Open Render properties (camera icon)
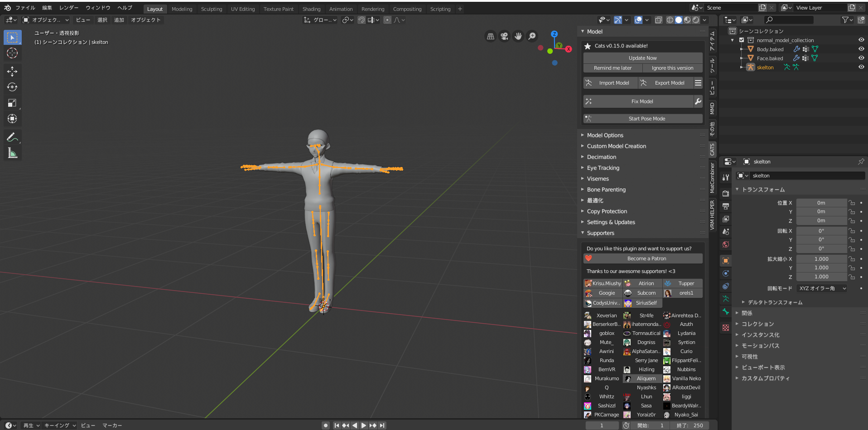This screenshot has height=430, width=868. (x=725, y=192)
